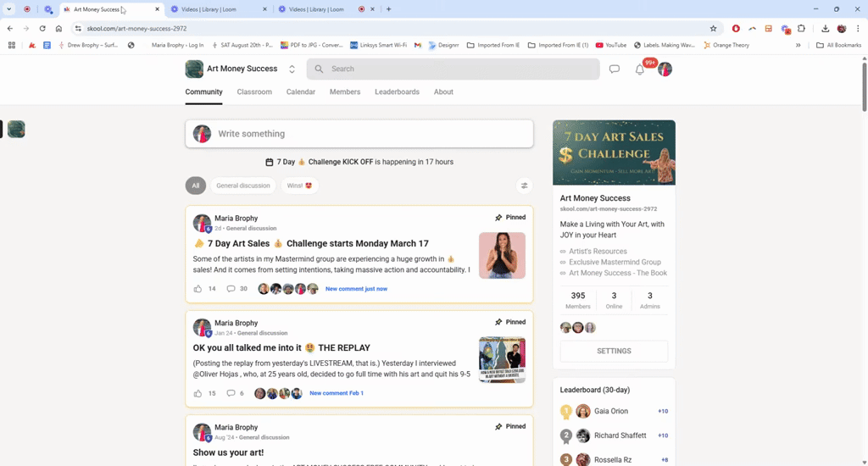The image size is (868, 466).
Task: Open Chrome three-dot menu
Action: pyautogui.click(x=858, y=28)
